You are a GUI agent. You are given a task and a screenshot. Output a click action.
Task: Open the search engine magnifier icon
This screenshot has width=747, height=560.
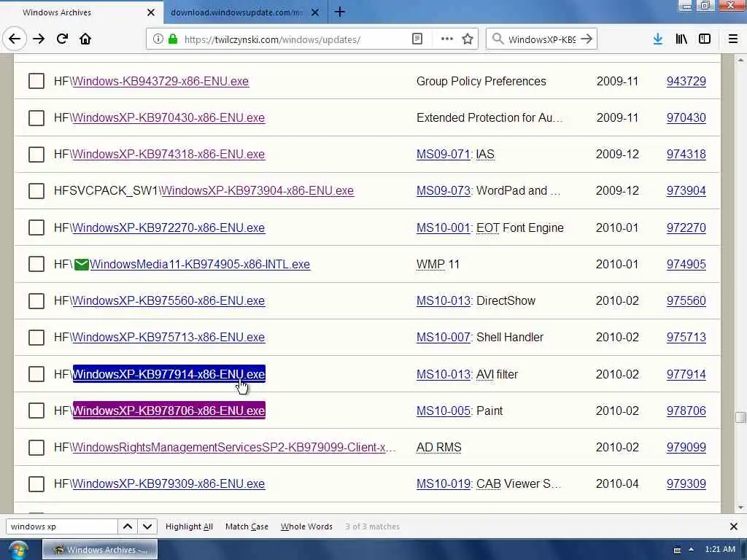pyautogui.click(x=498, y=39)
